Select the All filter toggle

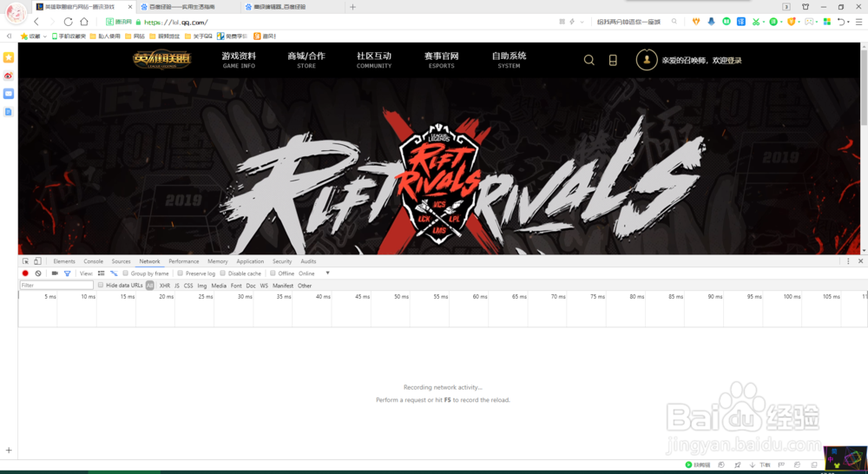pos(150,286)
